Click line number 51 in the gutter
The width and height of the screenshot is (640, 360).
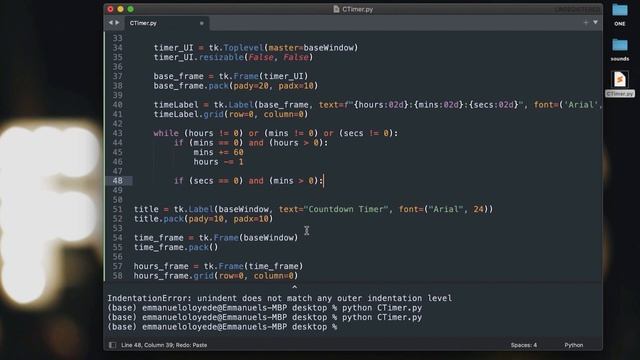(118, 209)
